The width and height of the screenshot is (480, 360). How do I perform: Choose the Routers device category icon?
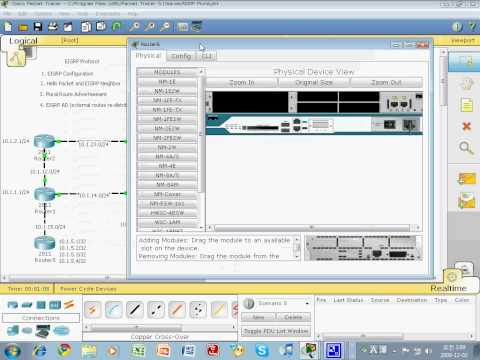[x=13, y=305]
